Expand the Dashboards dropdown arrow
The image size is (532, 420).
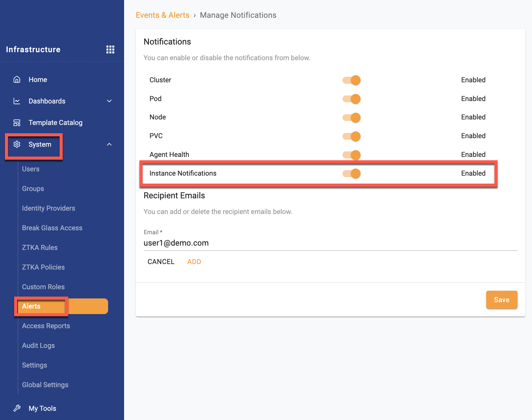(x=109, y=101)
